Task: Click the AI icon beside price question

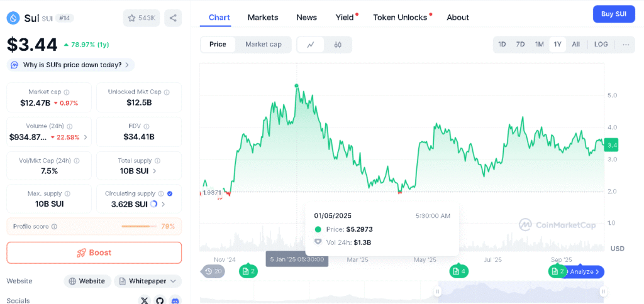Action: coord(14,65)
